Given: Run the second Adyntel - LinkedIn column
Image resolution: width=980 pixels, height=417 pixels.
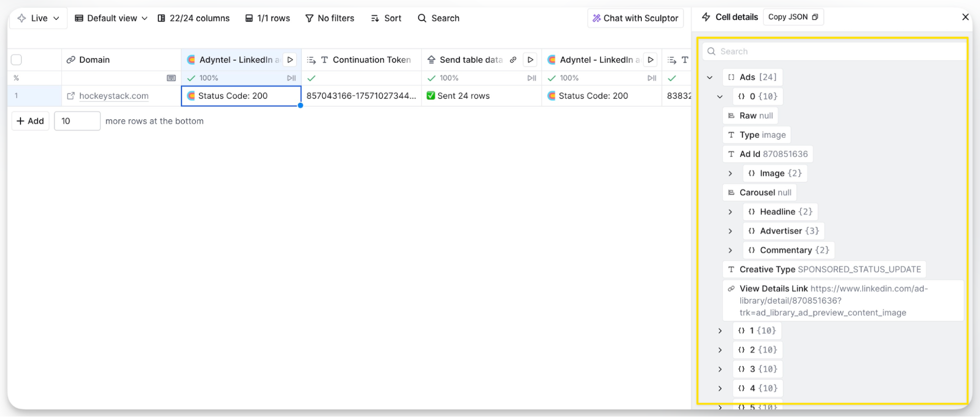Looking at the screenshot, I should [x=651, y=60].
